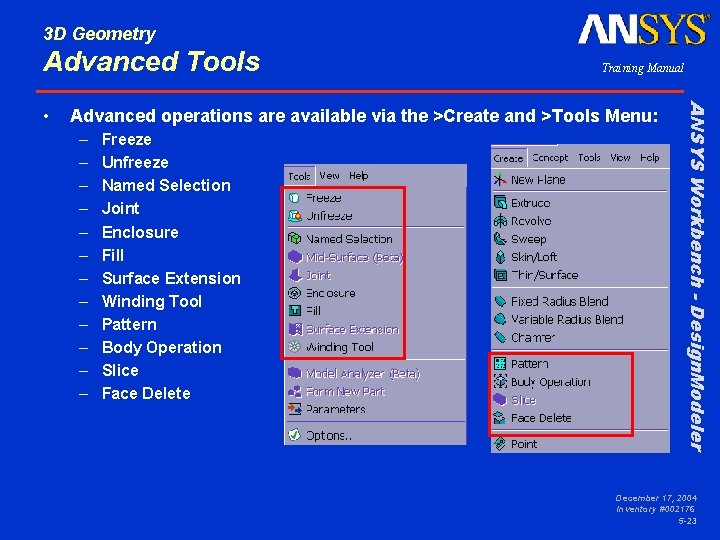
Task: Click the Thin/Surface icon
Action: 500,275
